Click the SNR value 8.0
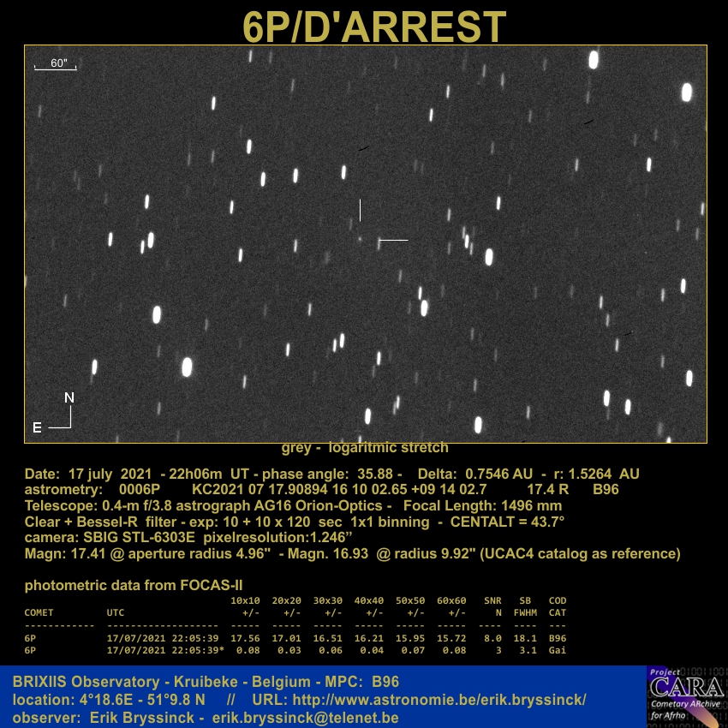 492,638
